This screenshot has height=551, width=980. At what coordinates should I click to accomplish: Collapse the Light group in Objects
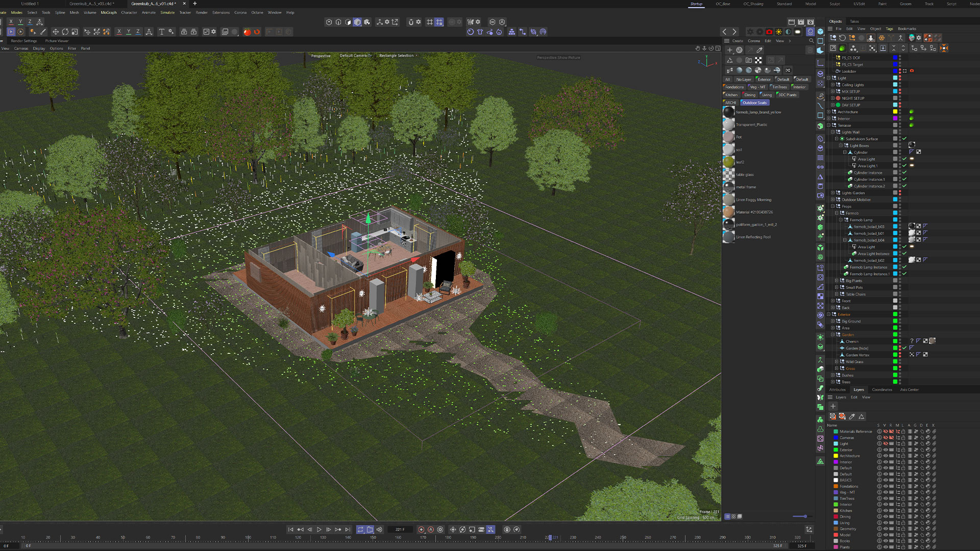tap(828, 78)
